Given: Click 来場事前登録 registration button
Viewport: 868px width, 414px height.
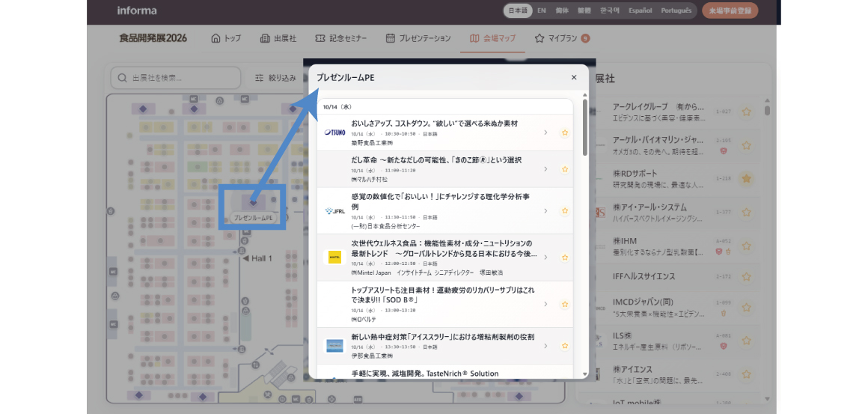Looking at the screenshot, I should [730, 10].
